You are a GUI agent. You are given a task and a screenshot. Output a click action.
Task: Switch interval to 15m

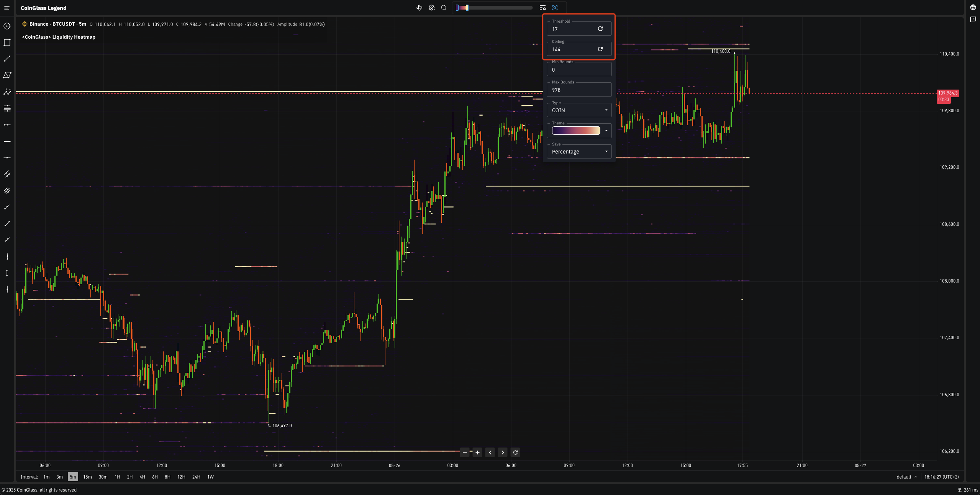(87, 477)
